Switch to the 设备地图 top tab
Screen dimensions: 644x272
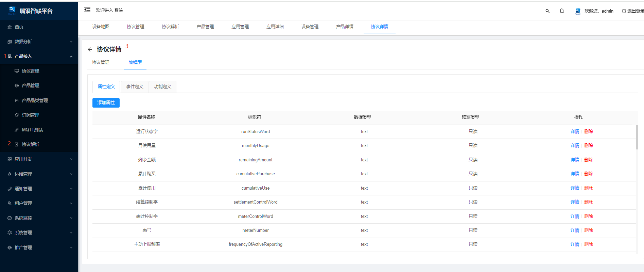tap(101, 27)
